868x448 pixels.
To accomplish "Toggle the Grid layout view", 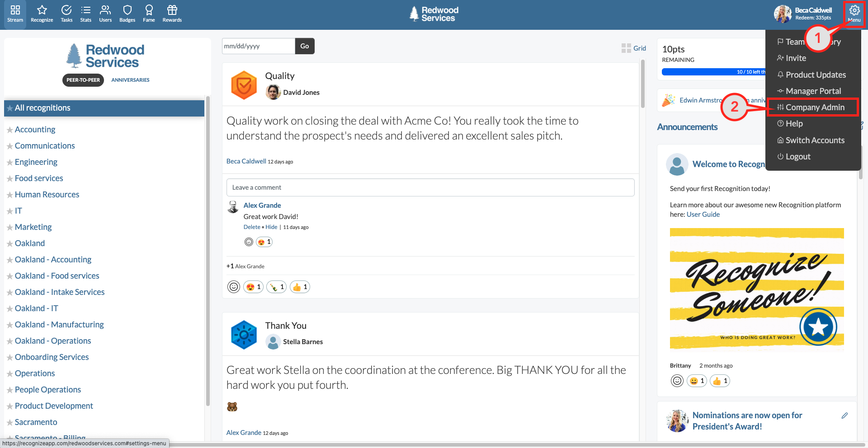I will coord(633,48).
